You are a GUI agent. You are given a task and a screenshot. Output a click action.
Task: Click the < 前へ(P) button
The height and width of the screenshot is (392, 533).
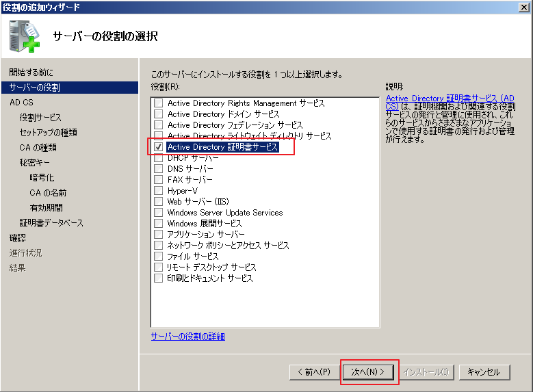click(x=314, y=372)
